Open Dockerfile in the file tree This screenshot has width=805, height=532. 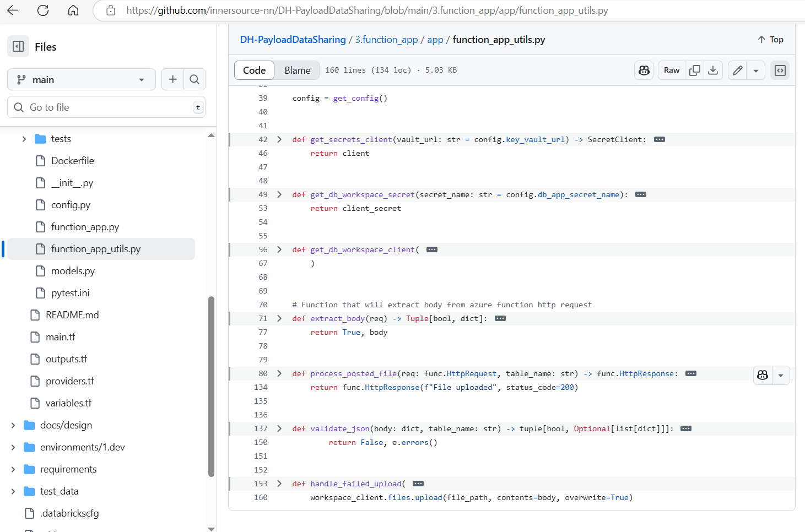pyautogui.click(x=72, y=161)
